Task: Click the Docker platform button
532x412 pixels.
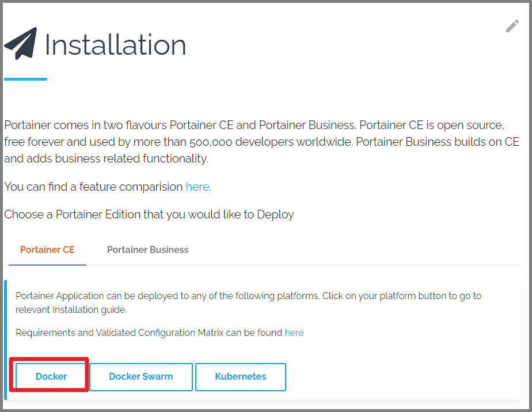Action: tap(51, 376)
